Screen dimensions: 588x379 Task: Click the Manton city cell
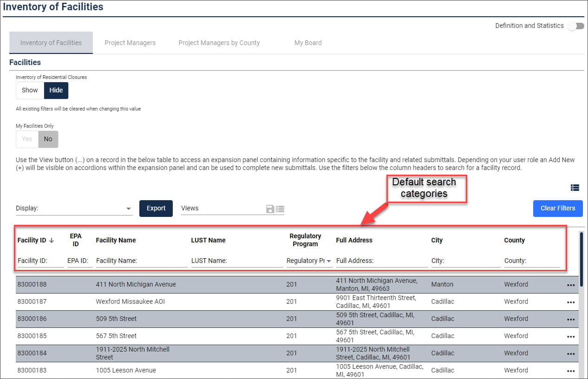442,284
